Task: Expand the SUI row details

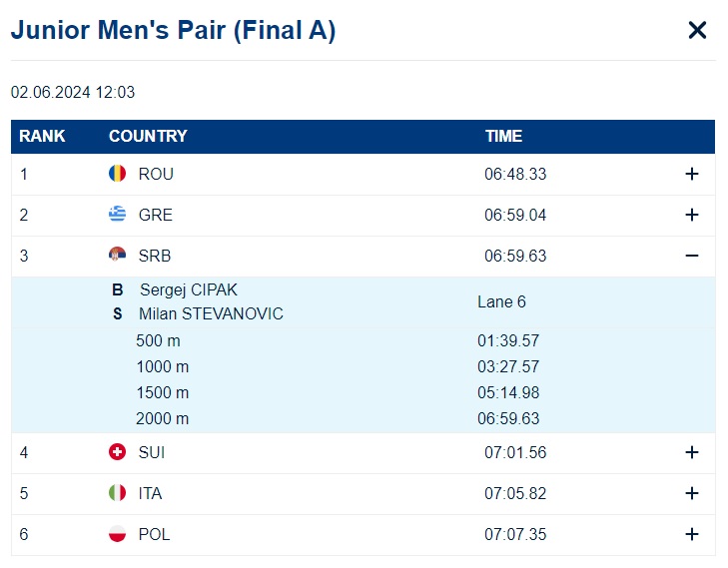Action: coord(691,452)
